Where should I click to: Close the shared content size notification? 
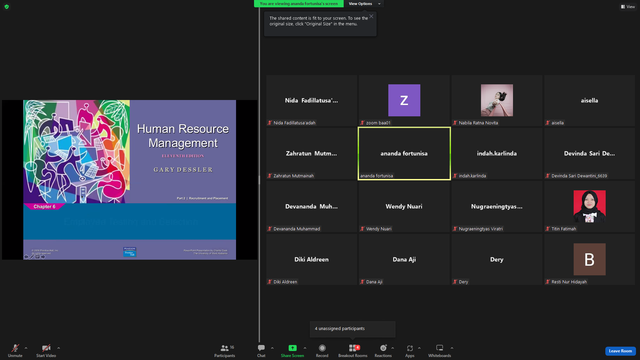[371, 16]
